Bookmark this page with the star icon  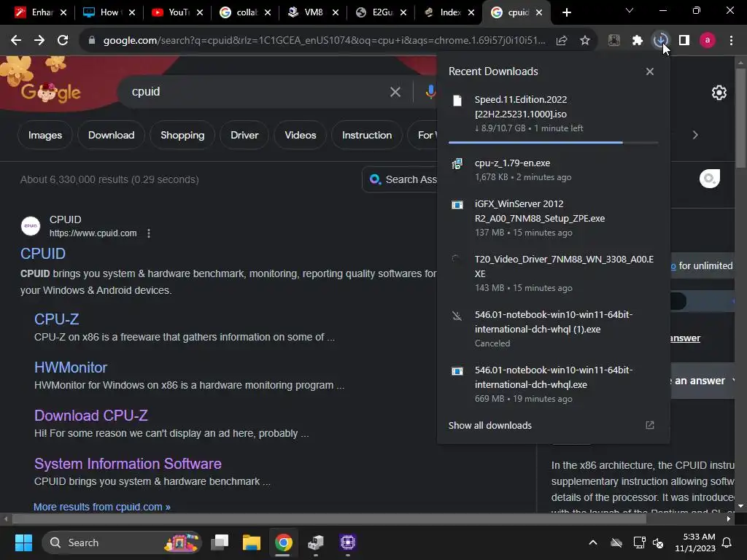[585, 41]
